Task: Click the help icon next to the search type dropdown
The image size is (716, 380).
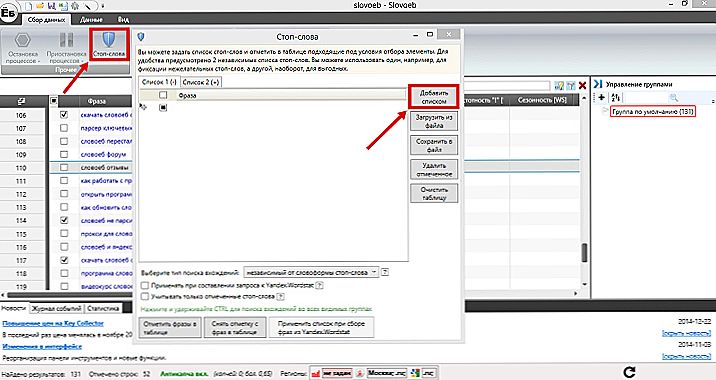Action: 385,272
